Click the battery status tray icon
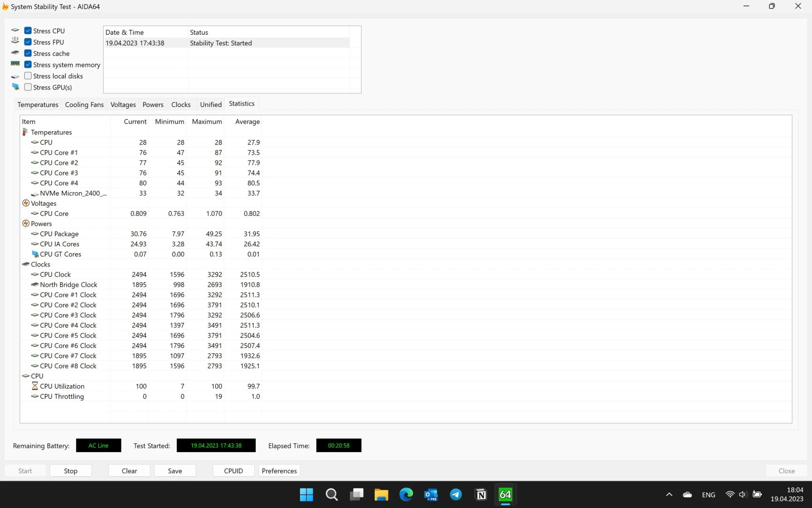The image size is (812, 508). tap(757, 494)
